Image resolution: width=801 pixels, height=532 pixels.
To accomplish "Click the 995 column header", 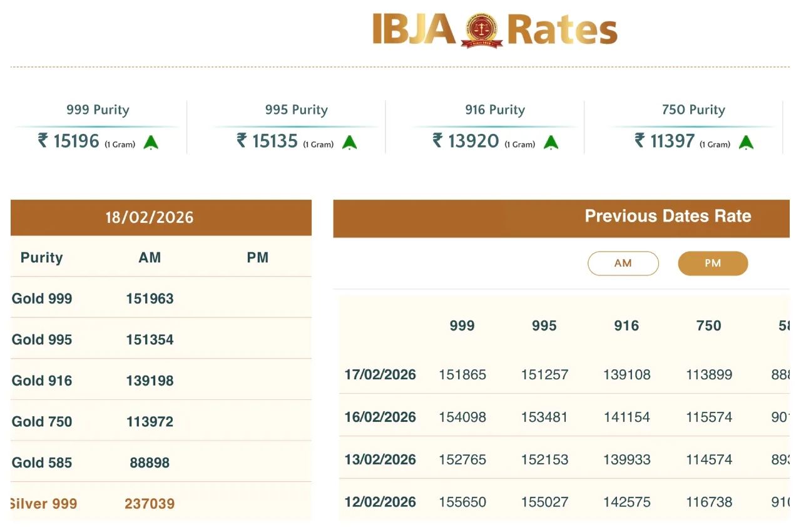I will coord(544,325).
